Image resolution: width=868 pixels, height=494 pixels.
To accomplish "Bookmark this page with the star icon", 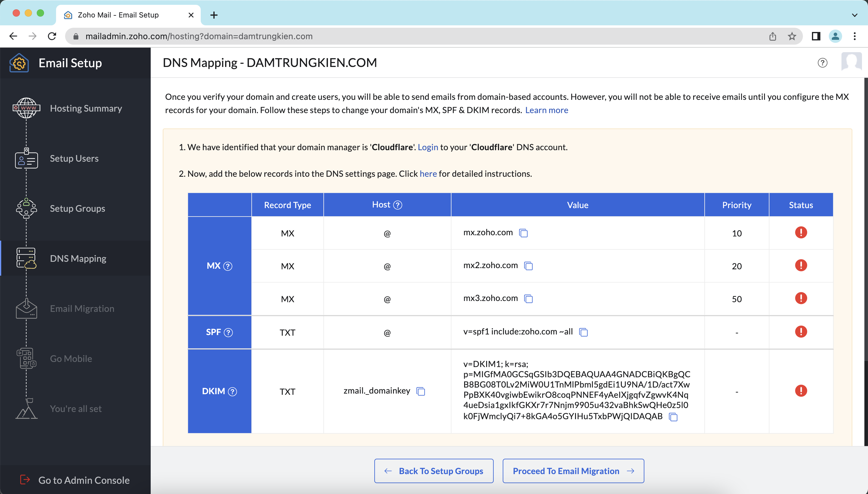I will click(792, 36).
